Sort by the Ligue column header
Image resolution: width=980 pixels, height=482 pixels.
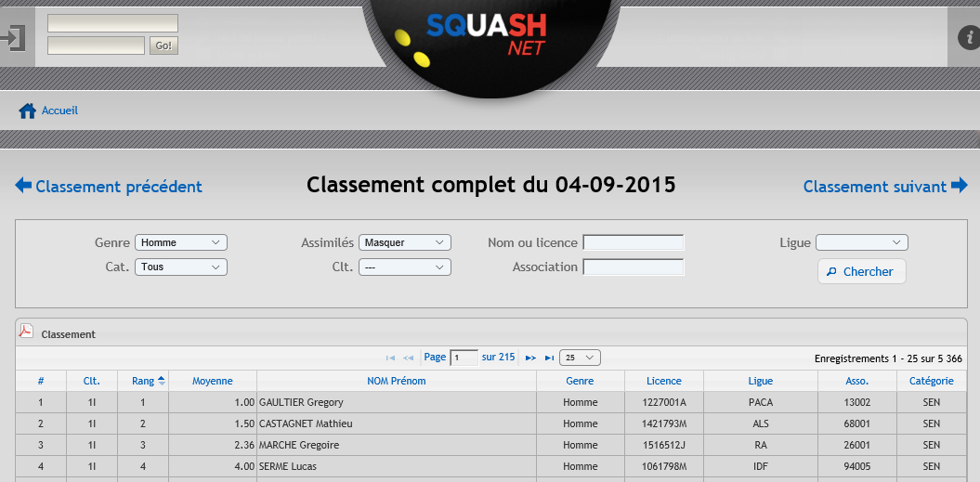click(761, 381)
